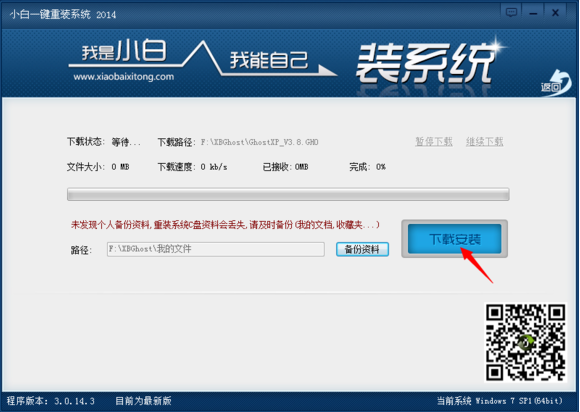Click the backup path input field
Image resolution: width=580 pixels, height=412 pixels.
click(216, 249)
